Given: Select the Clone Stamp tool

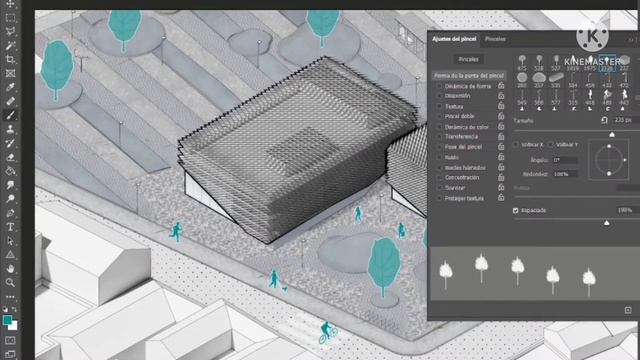Looking at the screenshot, I should point(10,129).
